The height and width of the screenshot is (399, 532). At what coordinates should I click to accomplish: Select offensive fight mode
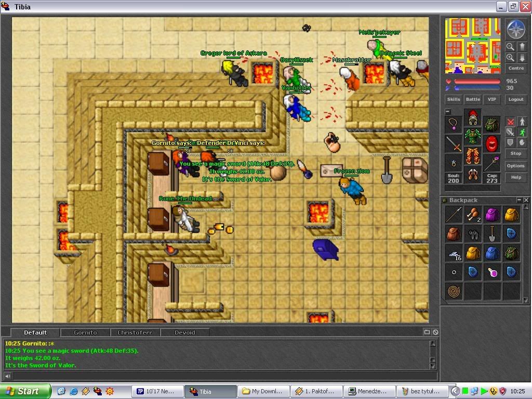click(x=510, y=122)
